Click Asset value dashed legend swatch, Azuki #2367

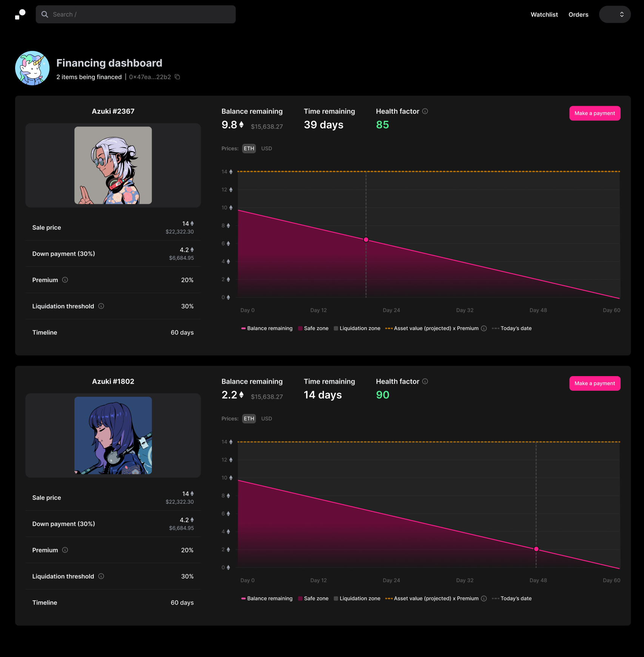[389, 328]
